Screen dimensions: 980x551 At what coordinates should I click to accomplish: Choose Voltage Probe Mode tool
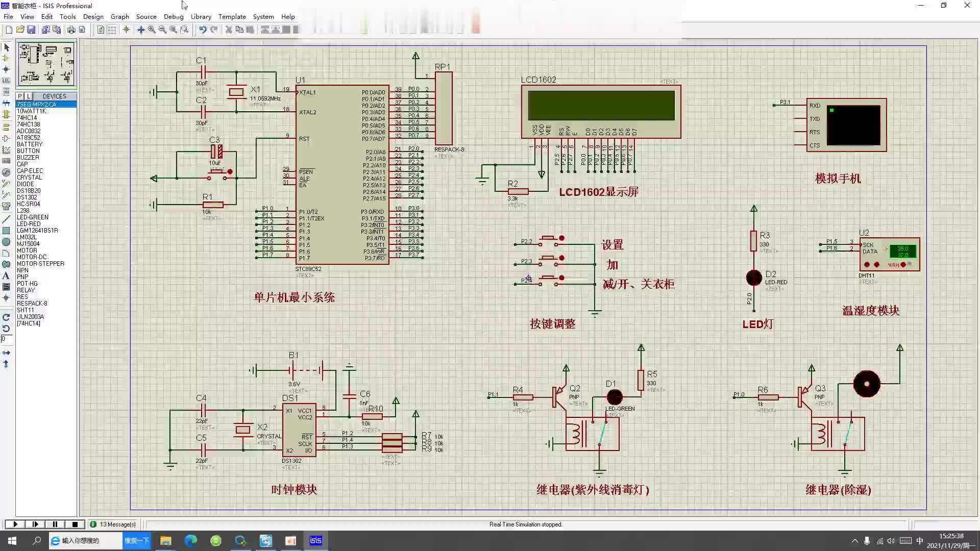pos(7,184)
